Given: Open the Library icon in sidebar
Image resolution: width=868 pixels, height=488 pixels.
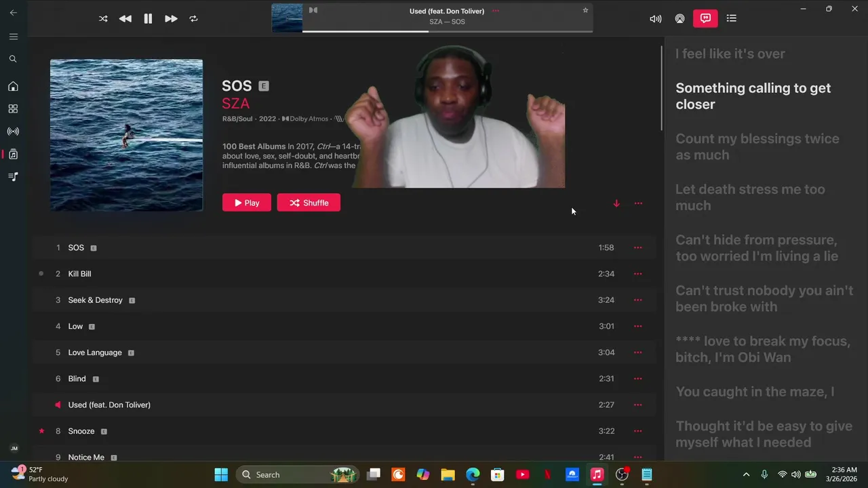Looking at the screenshot, I should (13, 154).
